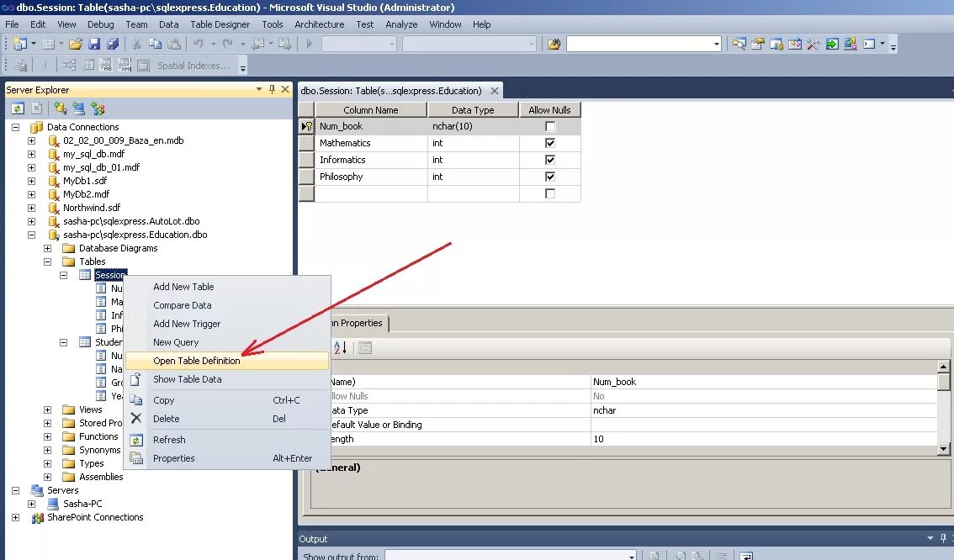Click the Open File folder icon
This screenshot has width=954, height=560.
click(76, 44)
